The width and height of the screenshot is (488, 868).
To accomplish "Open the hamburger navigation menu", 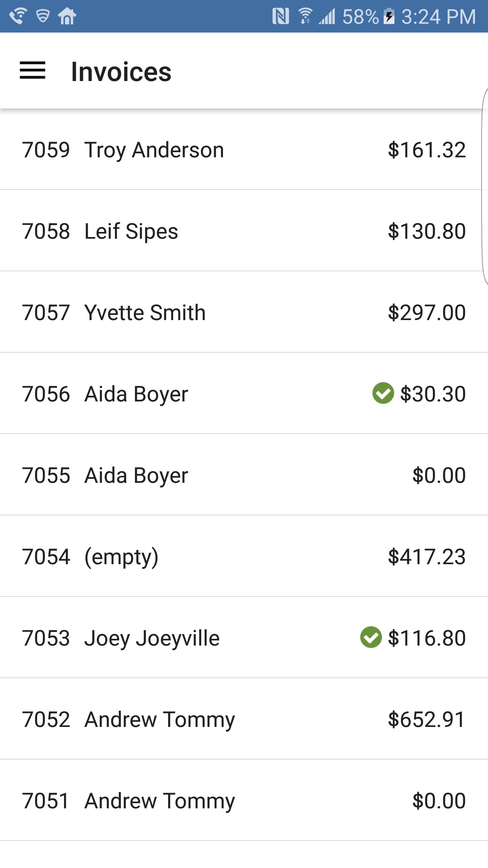I will 33,71.
